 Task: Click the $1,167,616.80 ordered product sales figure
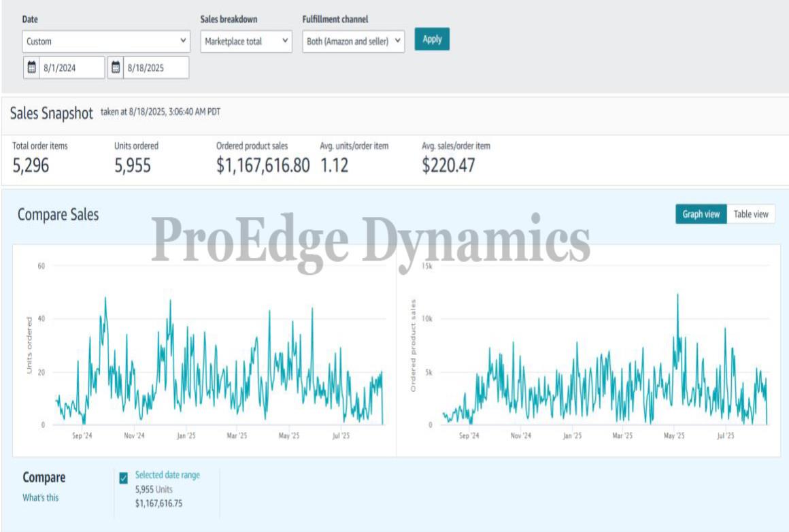click(x=263, y=165)
